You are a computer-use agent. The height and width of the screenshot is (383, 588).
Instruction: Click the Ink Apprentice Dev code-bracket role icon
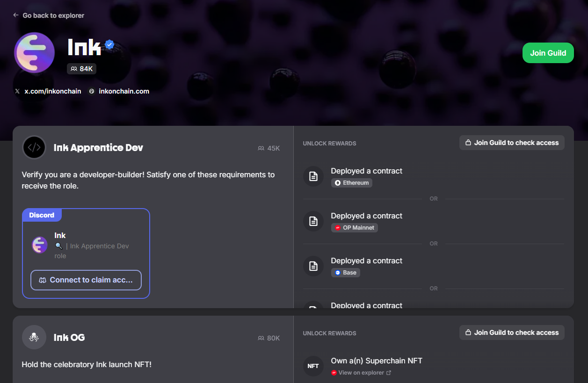click(34, 147)
